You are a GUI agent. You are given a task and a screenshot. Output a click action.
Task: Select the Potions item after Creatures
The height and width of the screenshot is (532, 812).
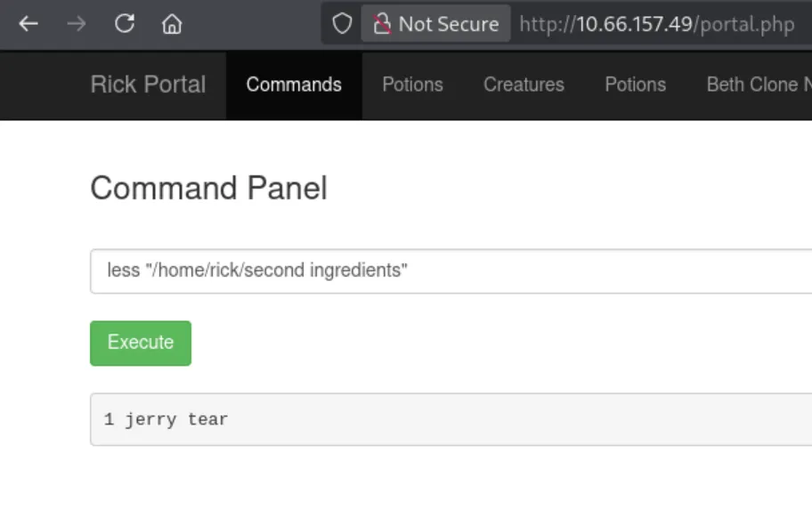coord(636,85)
